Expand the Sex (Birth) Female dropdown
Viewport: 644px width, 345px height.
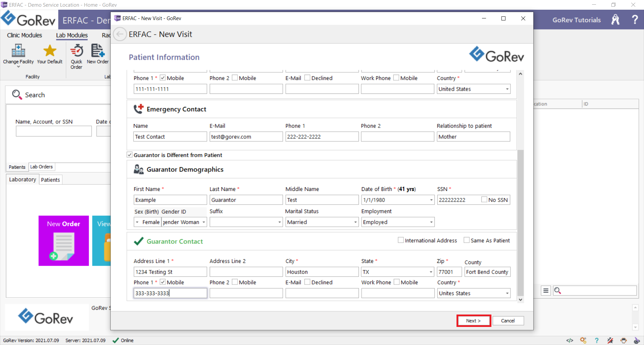(137, 222)
